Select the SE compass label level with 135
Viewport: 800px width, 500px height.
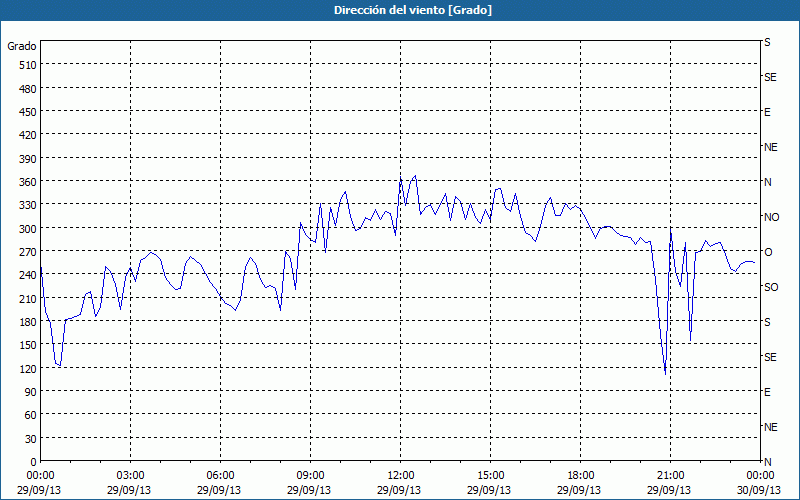[770, 357]
